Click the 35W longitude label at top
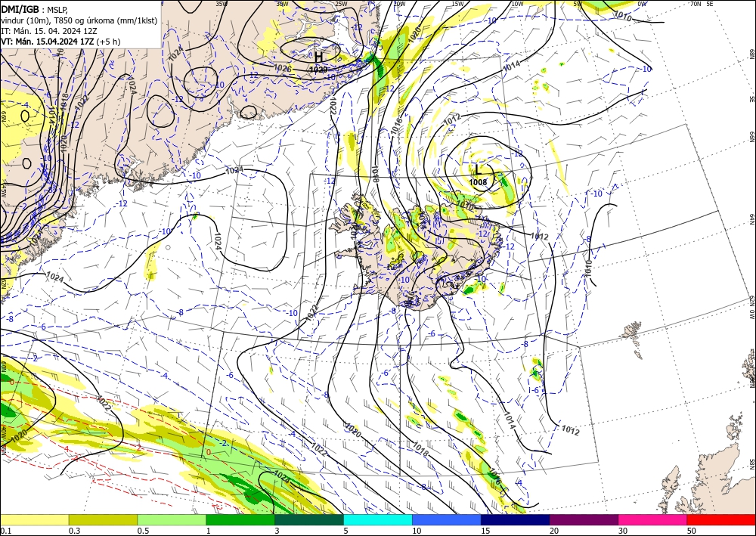This screenshot has height=536, width=756. pyautogui.click(x=222, y=4)
